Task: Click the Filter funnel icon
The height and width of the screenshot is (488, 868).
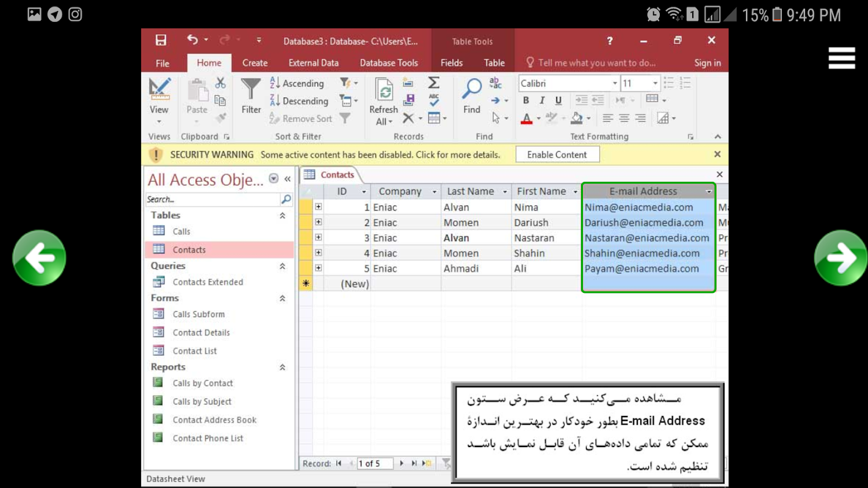Action: [x=251, y=96]
